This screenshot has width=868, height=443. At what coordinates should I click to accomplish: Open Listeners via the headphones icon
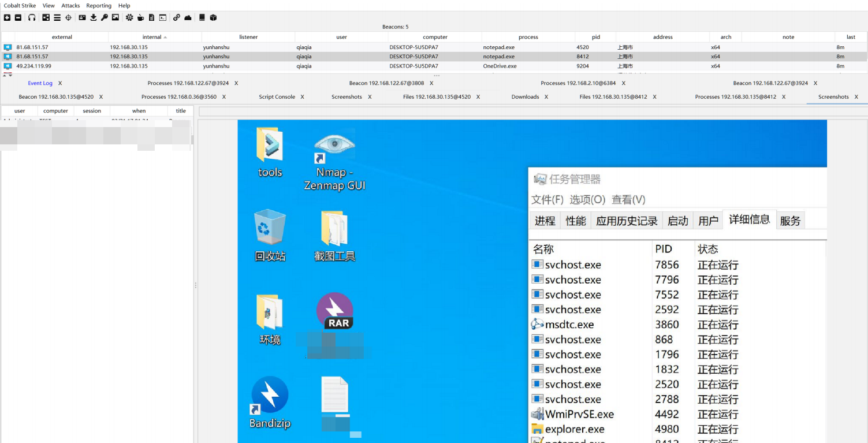32,18
